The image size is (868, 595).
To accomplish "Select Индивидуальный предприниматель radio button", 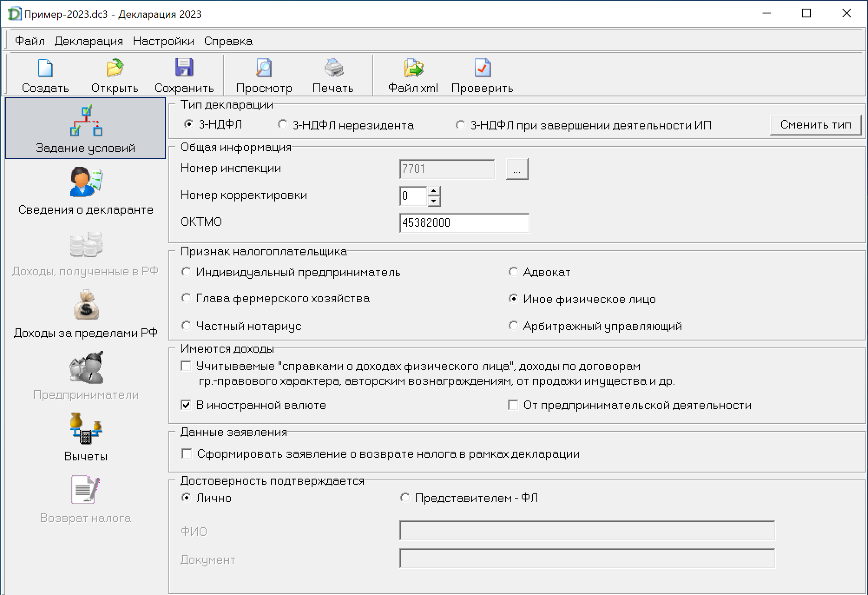I will (x=186, y=272).
